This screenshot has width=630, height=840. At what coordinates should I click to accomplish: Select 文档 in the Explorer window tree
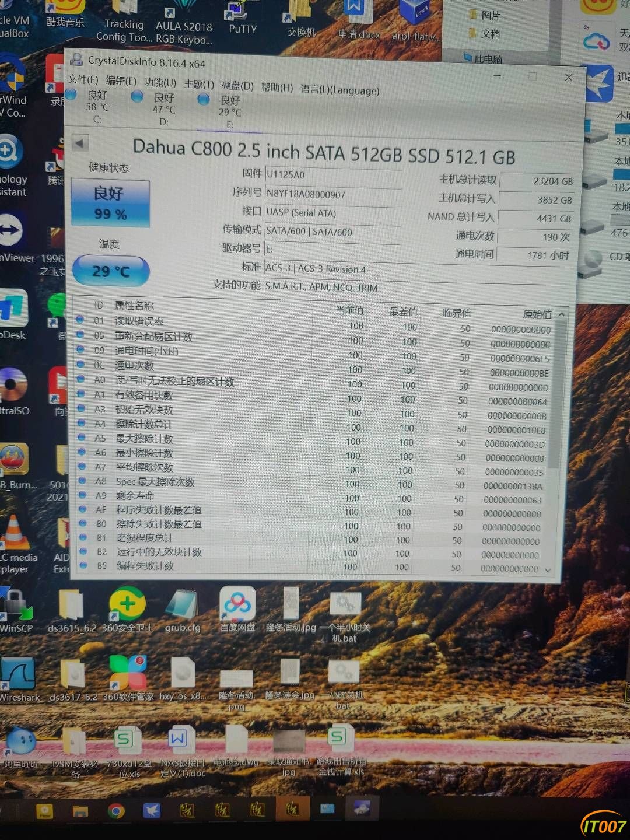click(484, 34)
